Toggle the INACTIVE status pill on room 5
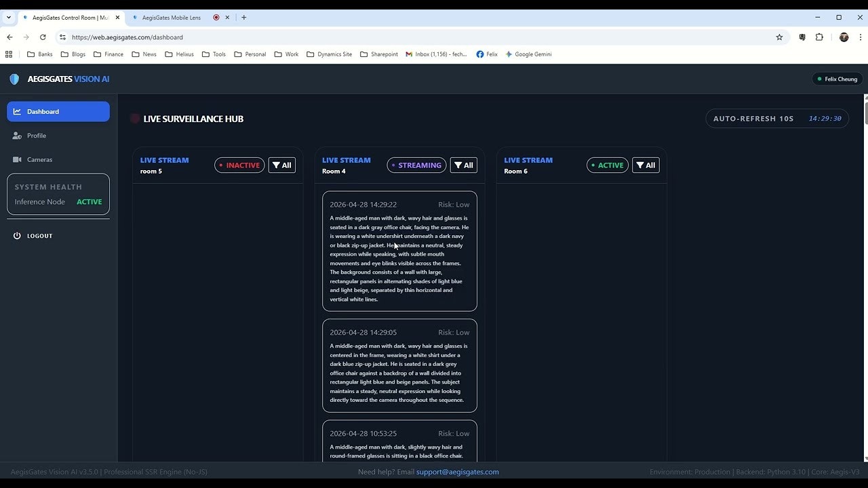868x488 pixels. click(239, 165)
